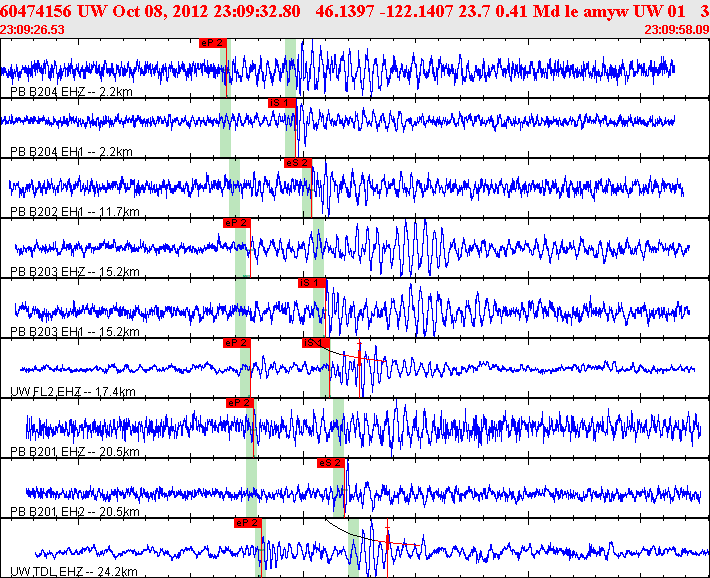The image size is (710, 578).
Task: Click the eP 2 pick flag on TDL EHZ
Action: pos(248,523)
